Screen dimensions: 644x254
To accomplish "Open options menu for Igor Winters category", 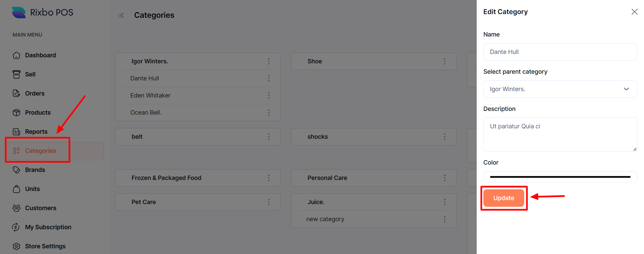I will pyautogui.click(x=269, y=61).
